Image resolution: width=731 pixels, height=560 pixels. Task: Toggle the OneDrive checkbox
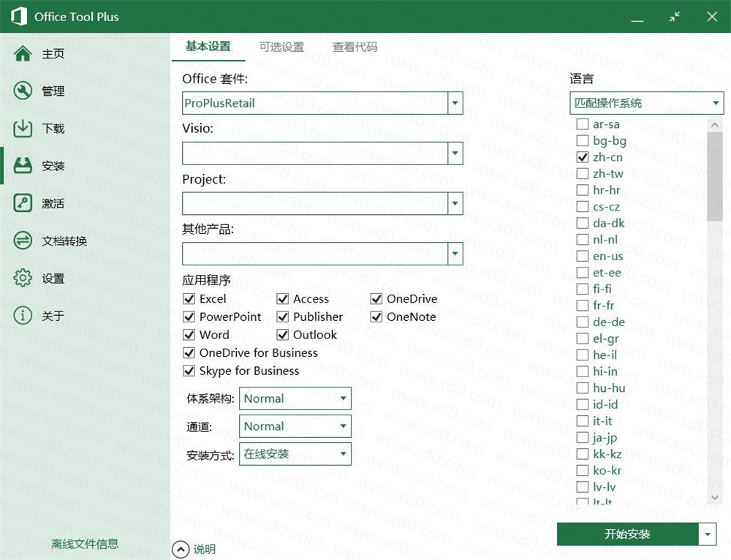[376, 299]
